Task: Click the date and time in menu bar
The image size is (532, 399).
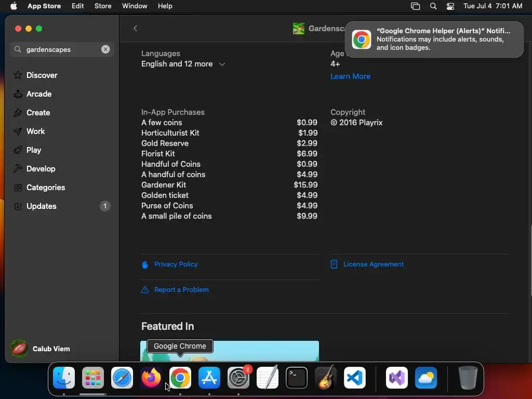Action: (493, 6)
